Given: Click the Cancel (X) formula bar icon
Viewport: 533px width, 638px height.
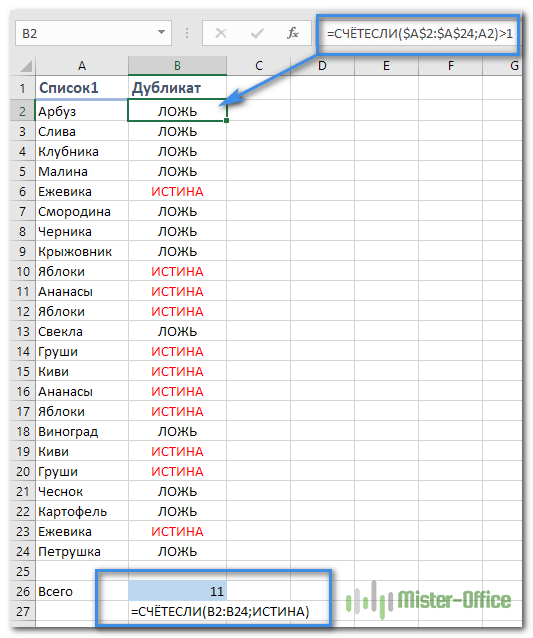Looking at the screenshot, I should point(221,33).
